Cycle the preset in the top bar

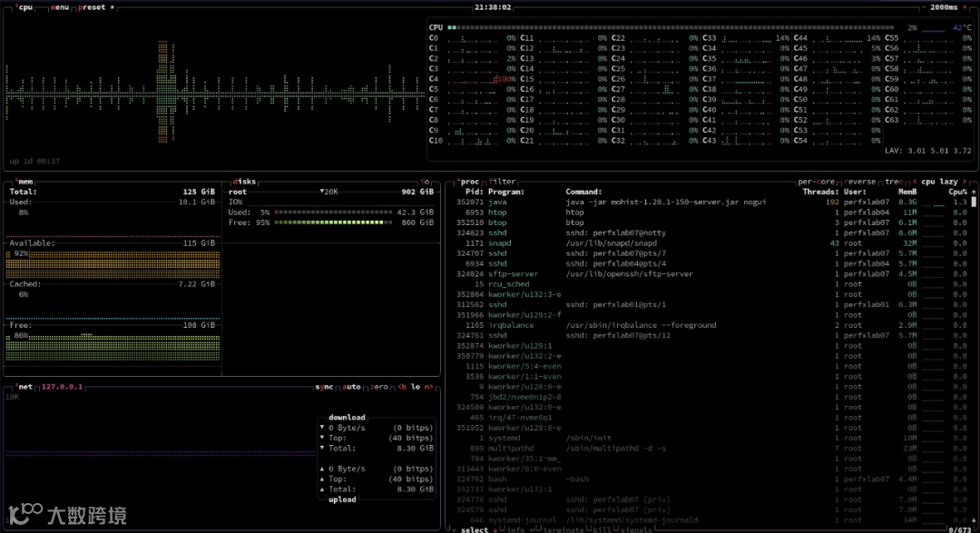[93, 7]
